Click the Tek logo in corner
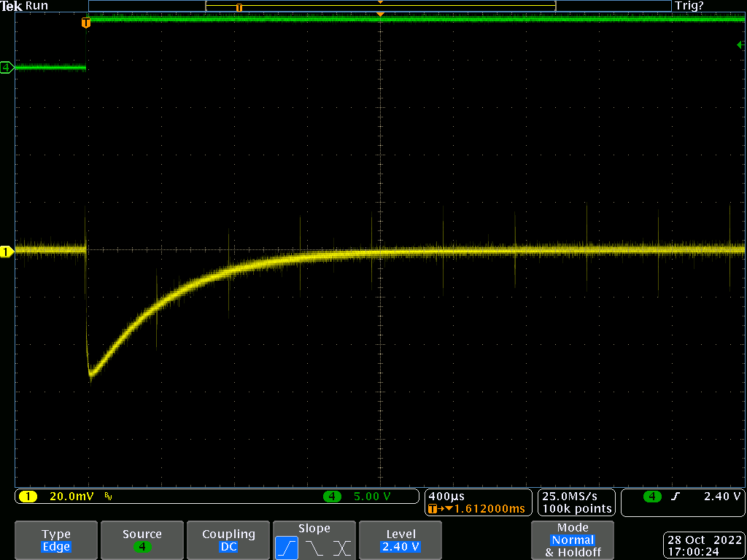 [12, 6]
